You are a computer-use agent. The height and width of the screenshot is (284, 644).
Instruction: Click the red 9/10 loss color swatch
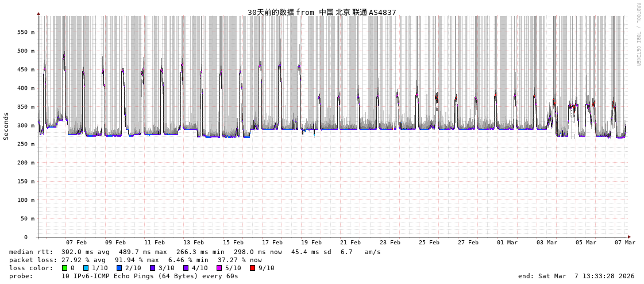[x=252, y=268]
